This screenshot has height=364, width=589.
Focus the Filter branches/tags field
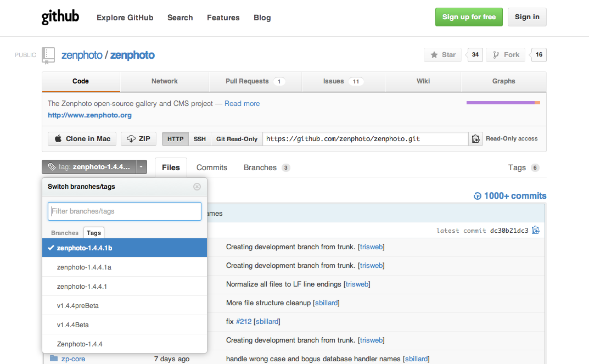[x=125, y=211]
